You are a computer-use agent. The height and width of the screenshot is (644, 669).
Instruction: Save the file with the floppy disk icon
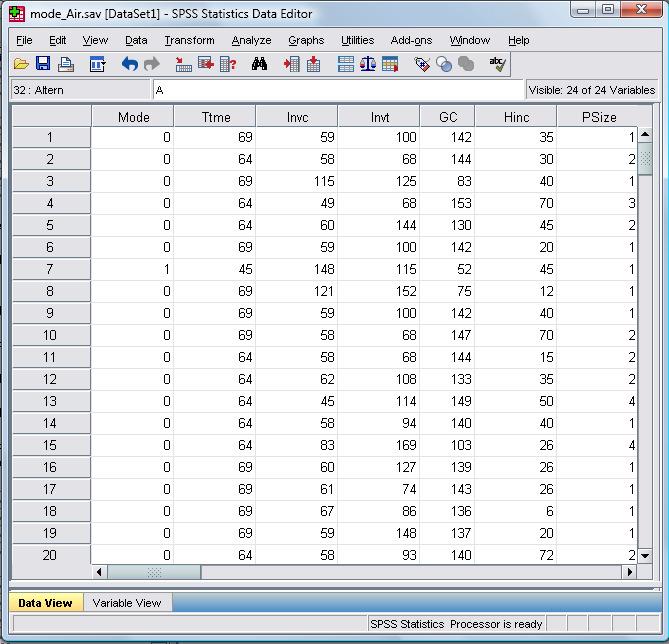(x=43, y=64)
